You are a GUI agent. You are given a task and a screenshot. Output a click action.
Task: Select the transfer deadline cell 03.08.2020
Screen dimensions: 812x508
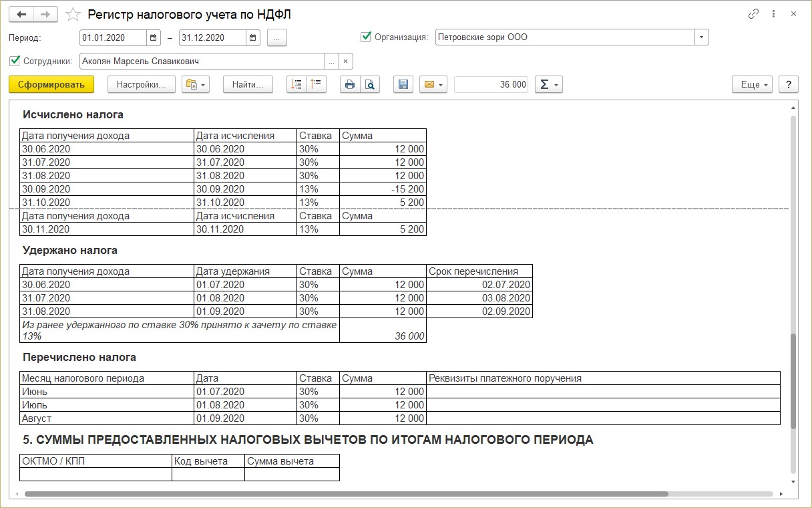click(x=479, y=298)
